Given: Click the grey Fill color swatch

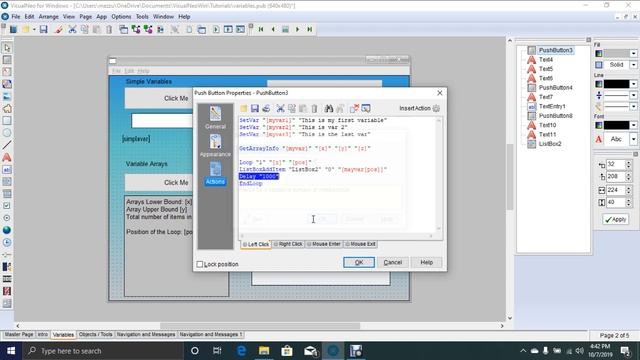Looking at the screenshot, I should (616, 53).
